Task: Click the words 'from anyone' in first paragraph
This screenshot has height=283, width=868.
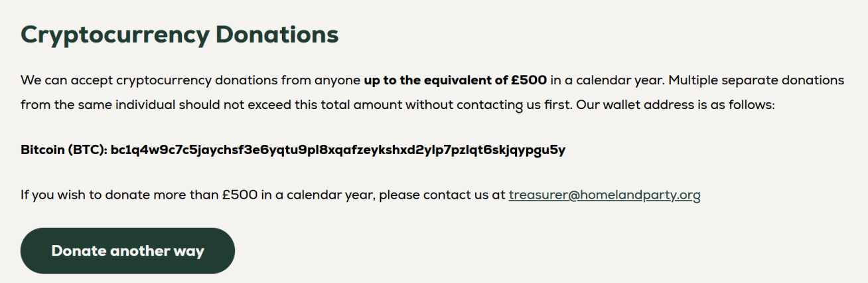Action: point(321,81)
